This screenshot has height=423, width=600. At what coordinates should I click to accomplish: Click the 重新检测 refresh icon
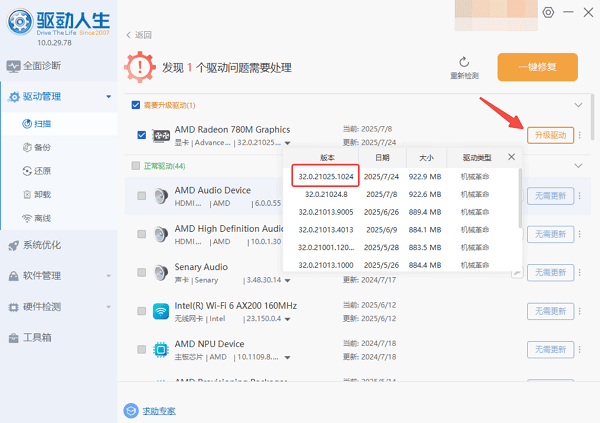pyautogui.click(x=464, y=62)
